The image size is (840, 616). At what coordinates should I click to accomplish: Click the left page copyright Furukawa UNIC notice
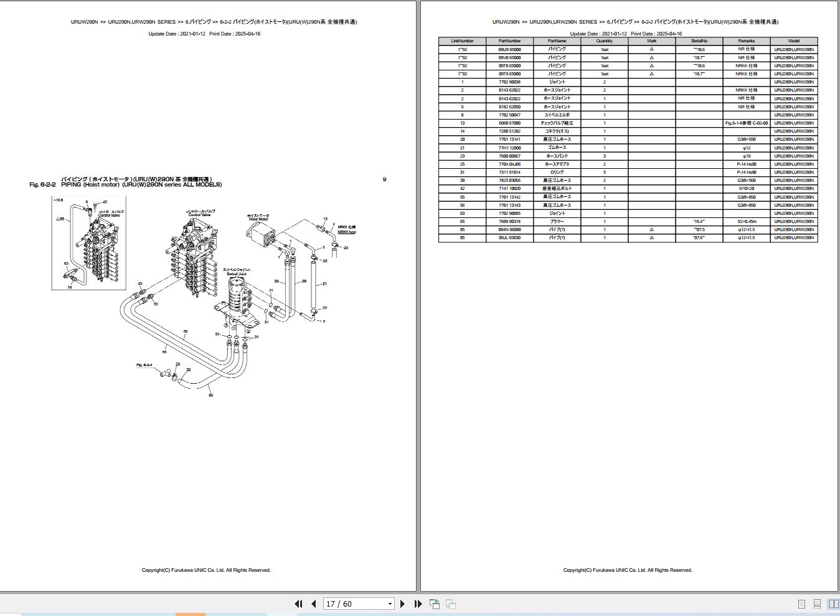pyautogui.click(x=206, y=570)
